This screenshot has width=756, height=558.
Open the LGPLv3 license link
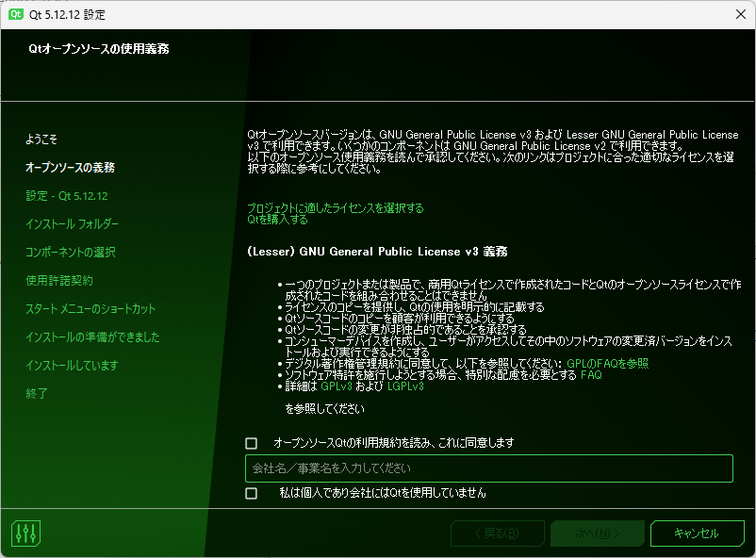coord(405,386)
